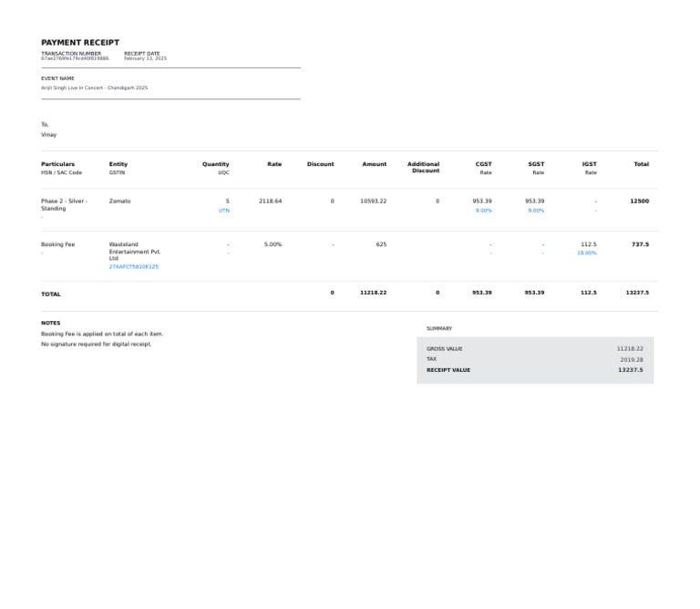Click the UTN unit link under Quantity
This screenshot has width=700, height=609.
224,211
